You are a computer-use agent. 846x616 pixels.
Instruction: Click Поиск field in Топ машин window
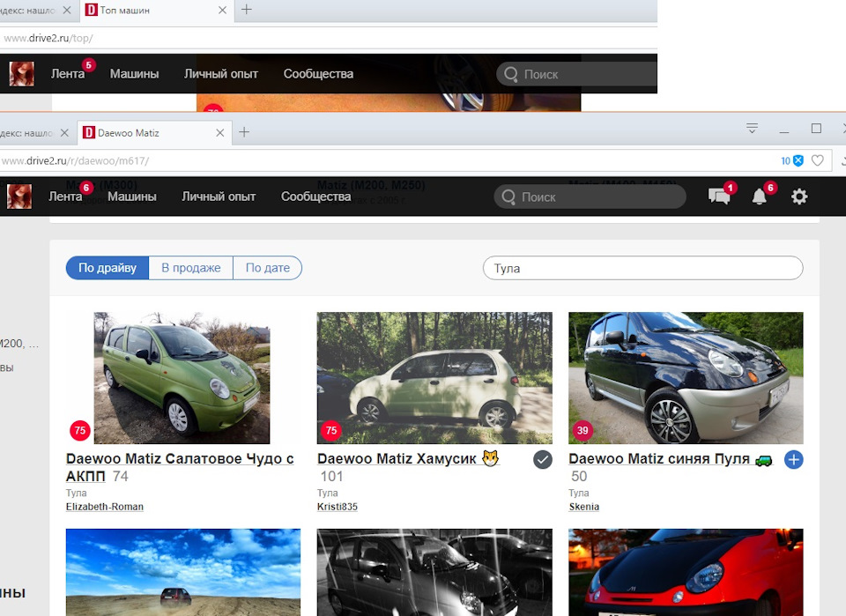click(x=576, y=74)
